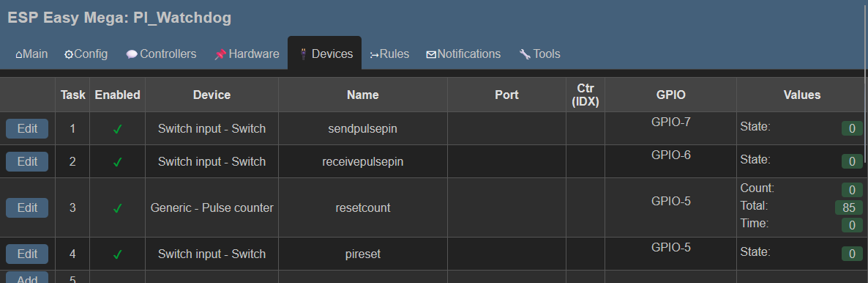Click the enabled checkmark for pireset
This screenshot has height=283, width=868.
117,254
